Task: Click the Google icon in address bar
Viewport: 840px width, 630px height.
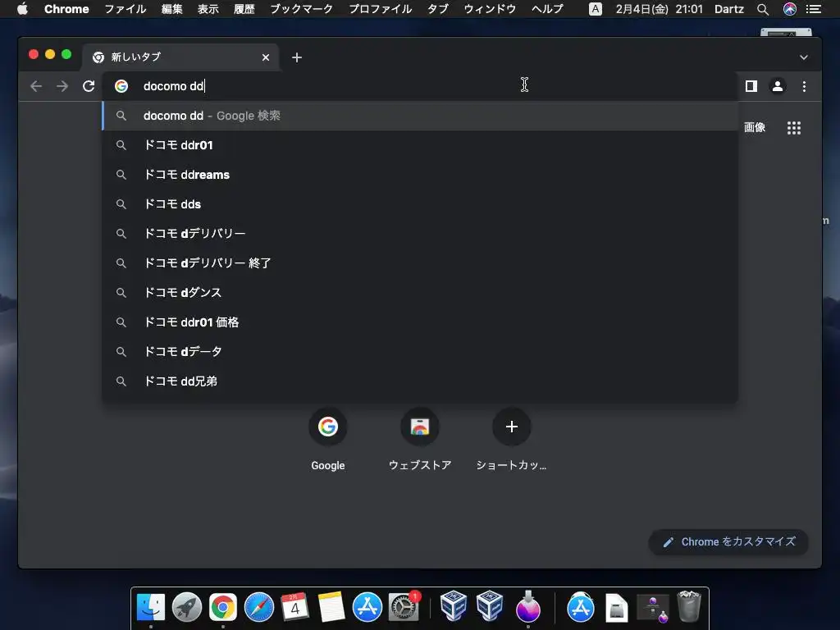Action: 121,86
